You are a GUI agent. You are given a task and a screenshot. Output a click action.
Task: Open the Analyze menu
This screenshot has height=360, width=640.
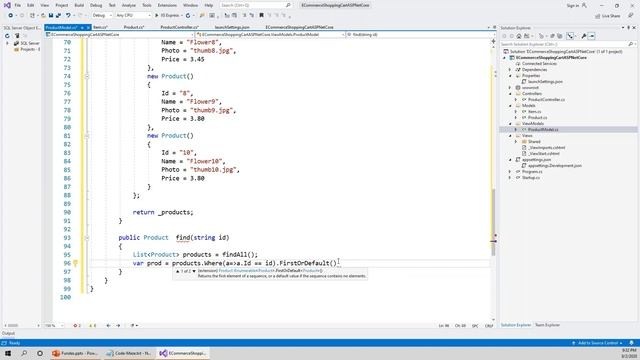click(x=129, y=5)
